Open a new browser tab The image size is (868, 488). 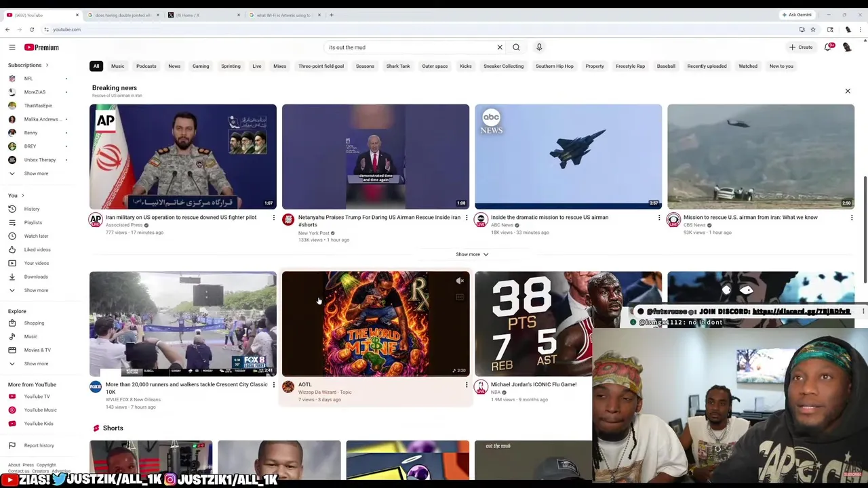click(x=331, y=15)
